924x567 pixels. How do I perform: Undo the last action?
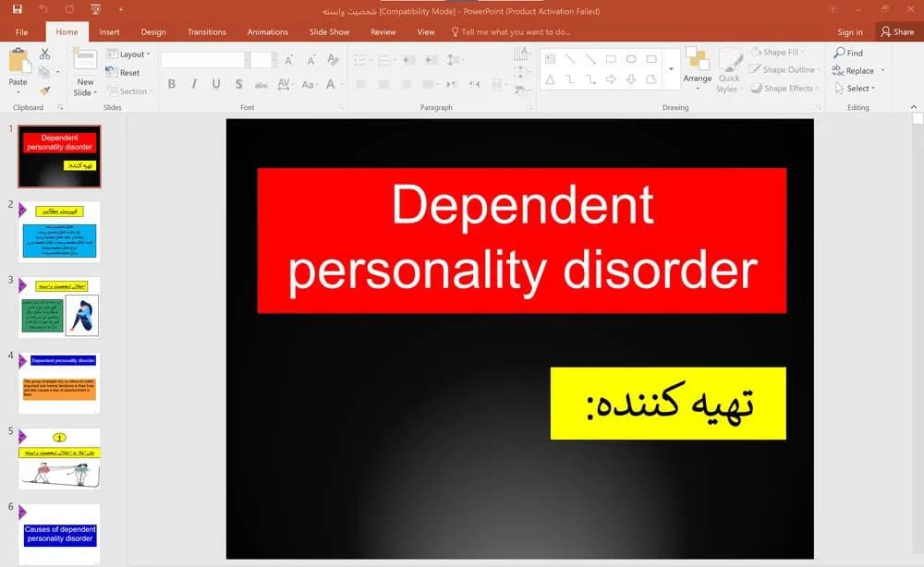pyautogui.click(x=43, y=9)
